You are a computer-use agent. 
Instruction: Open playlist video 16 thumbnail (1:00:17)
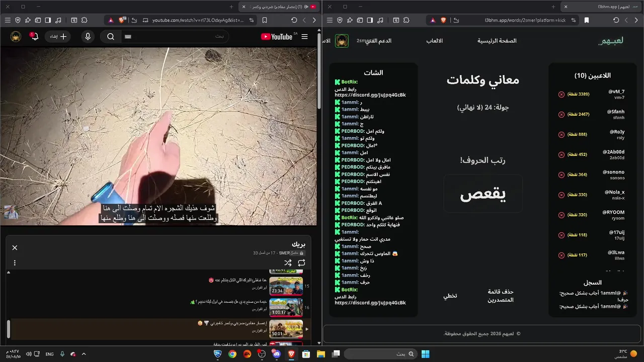(x=286, y=307)
